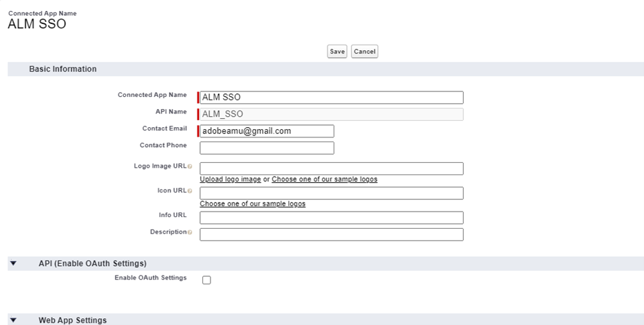644x325 pixels.
Task: Focus the Logo Image URL input box
Action: click(331, 168)
